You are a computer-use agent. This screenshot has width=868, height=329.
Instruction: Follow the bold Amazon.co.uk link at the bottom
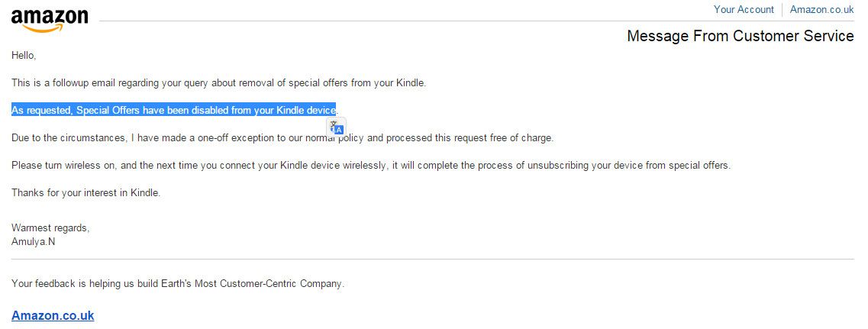point(53,316)
